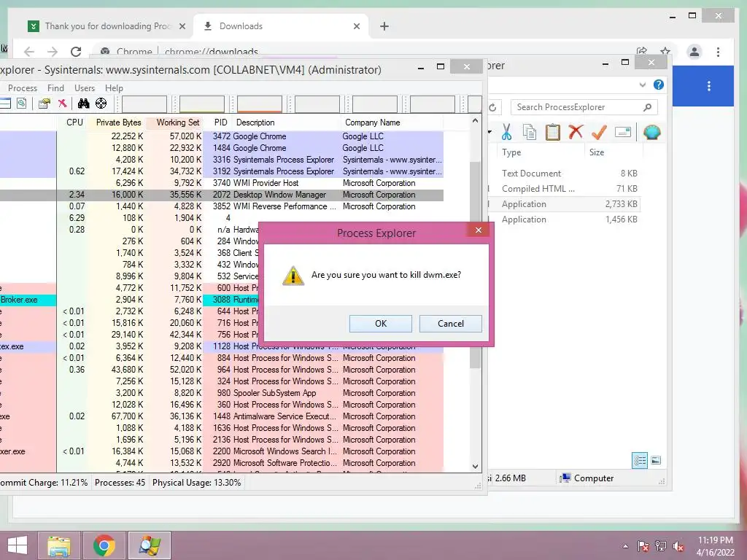Sort files by Type column
Viewport: 747px width, 560px height.
coord(511,152)
